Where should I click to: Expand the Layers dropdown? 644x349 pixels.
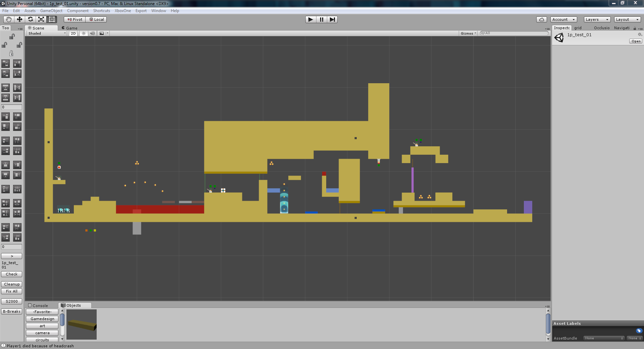(x=597, y=19)
